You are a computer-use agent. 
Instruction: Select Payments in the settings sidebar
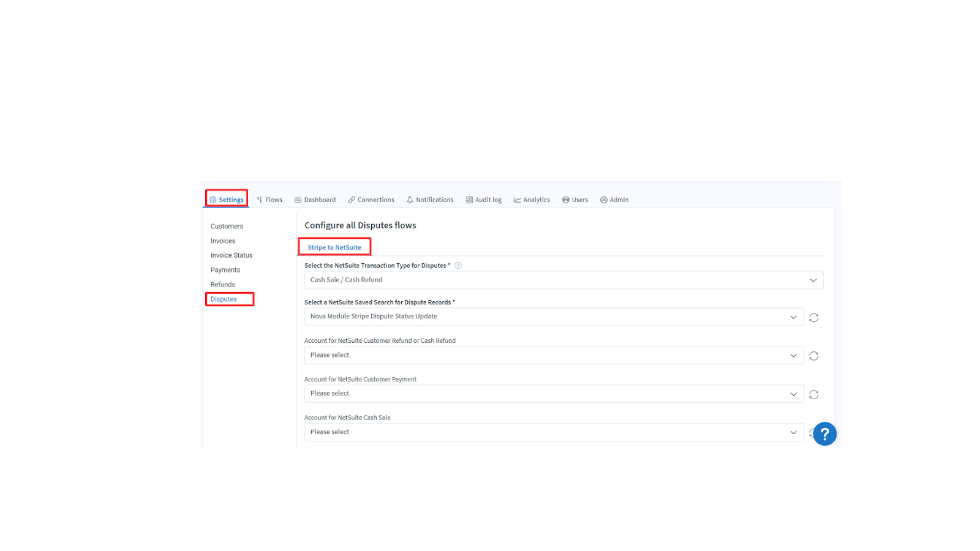pos(225,270)
